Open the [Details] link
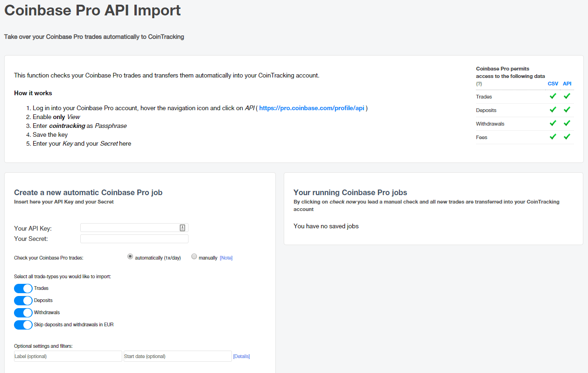This screenshot has height=373, width=588. point(241,357)
